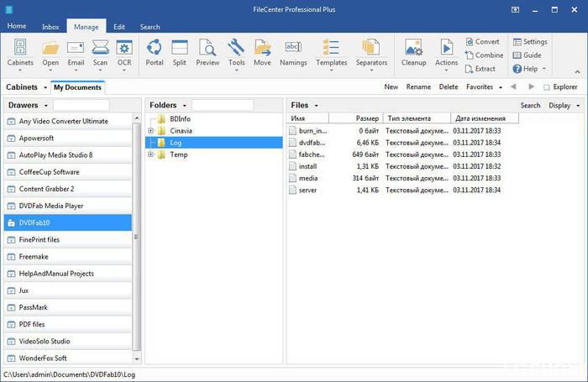
Task: Click the Move files icon
Action: (262, 53)
